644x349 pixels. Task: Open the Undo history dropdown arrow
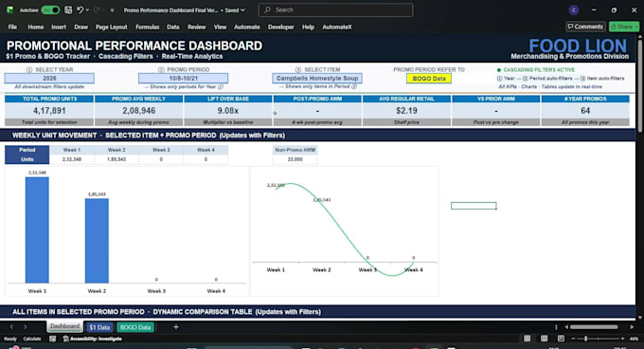click(87, 10)
